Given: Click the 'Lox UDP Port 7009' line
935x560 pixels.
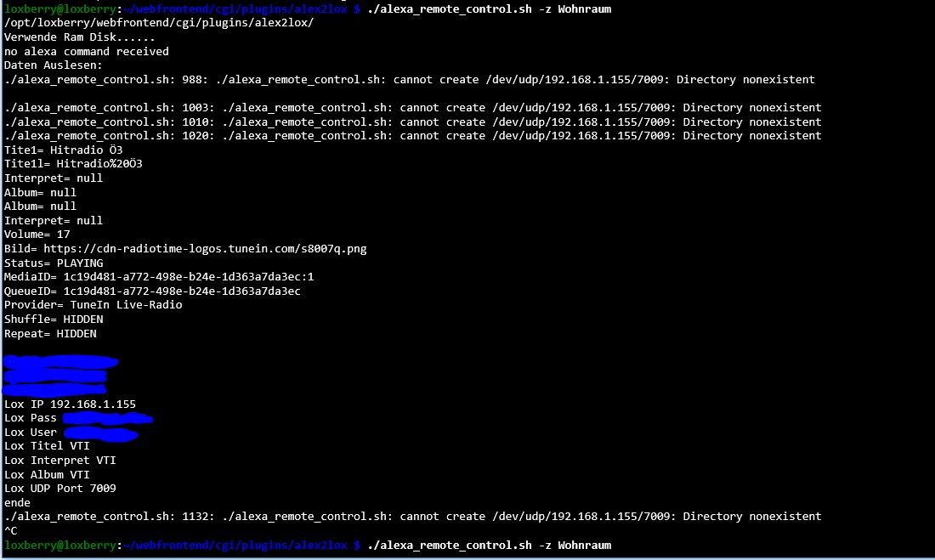Looking at the screenshot, I should click(x=60, y=488).
